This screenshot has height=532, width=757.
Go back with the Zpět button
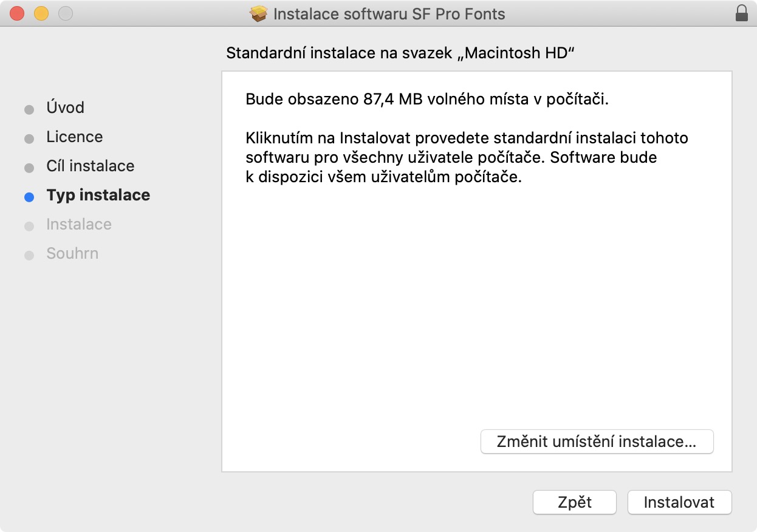(574, 502)
